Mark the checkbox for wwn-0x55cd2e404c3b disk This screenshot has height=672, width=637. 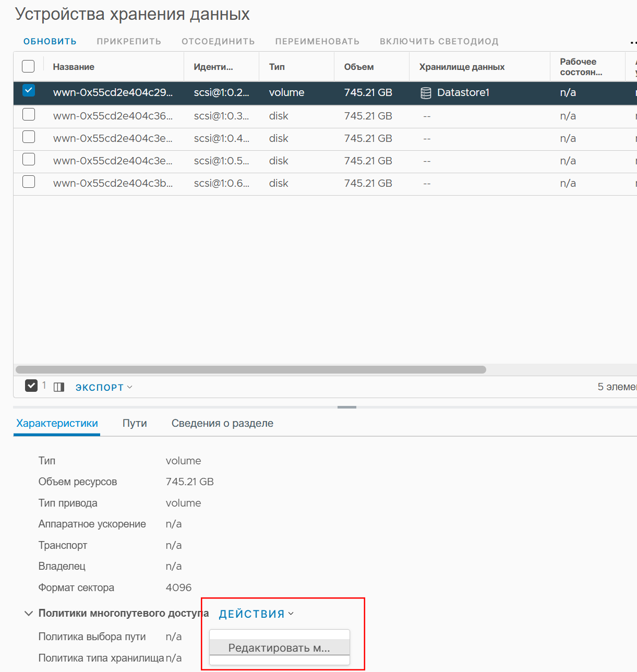(29, 182)
